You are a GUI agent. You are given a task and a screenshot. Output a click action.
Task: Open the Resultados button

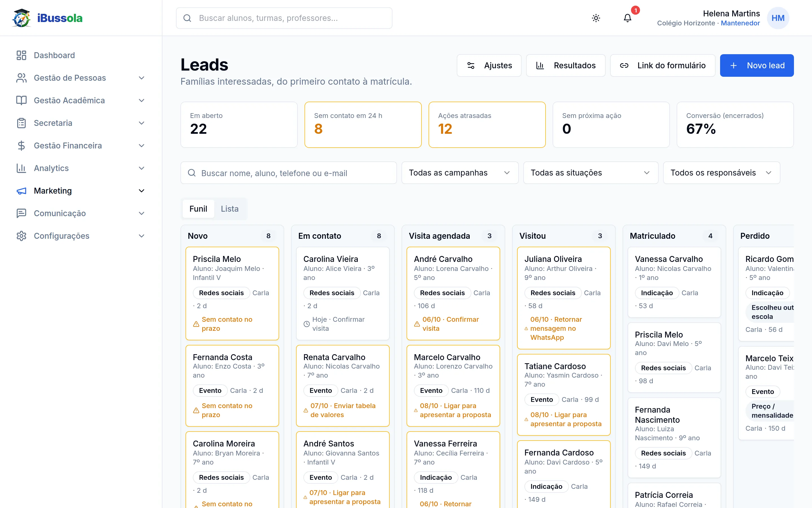point(565,65)
